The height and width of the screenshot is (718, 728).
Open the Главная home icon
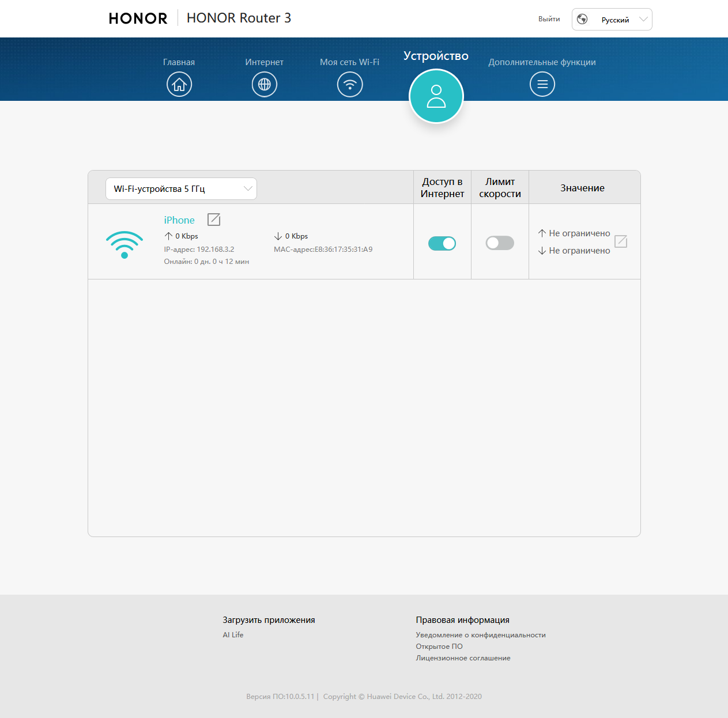click(179, 85)
